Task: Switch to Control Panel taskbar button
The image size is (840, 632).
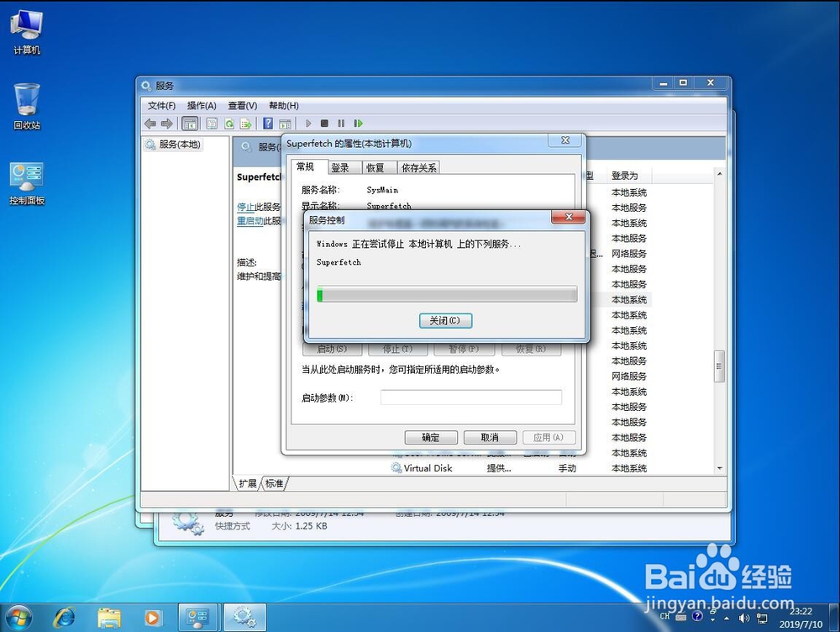Action: click(x=197, y=618)
